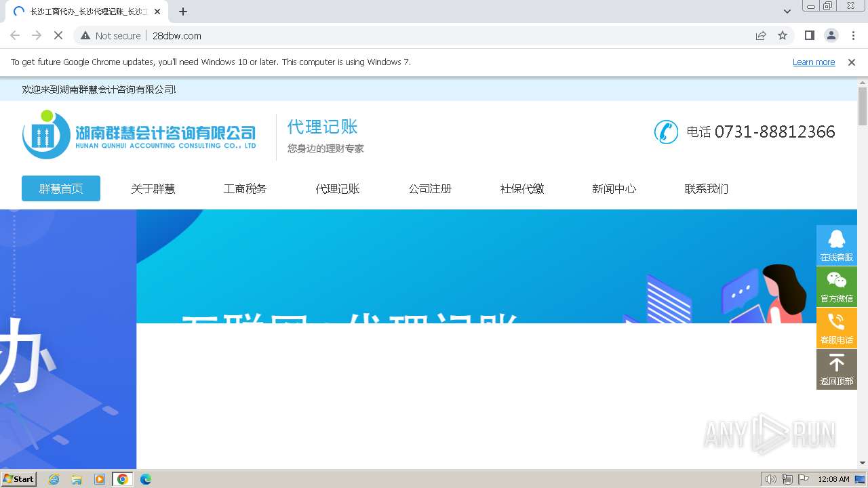Go back to the previous page
This screenshot has width=868, height=488.
(x=15, y=35)
